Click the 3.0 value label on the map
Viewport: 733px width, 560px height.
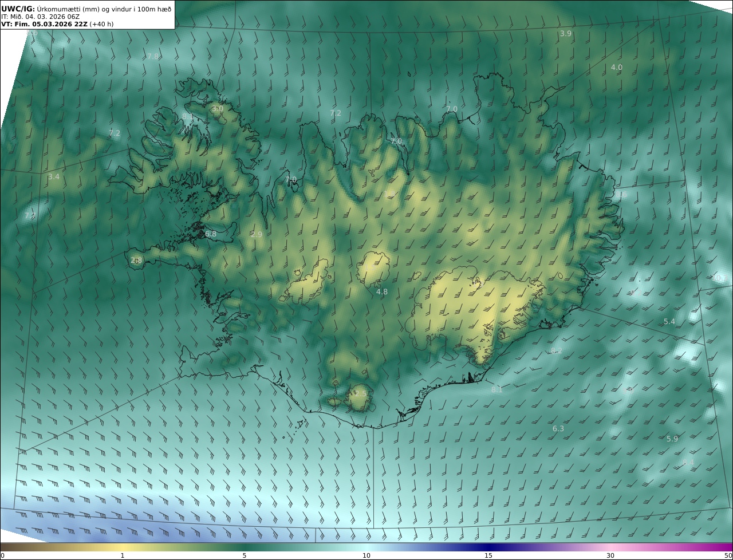217,109
